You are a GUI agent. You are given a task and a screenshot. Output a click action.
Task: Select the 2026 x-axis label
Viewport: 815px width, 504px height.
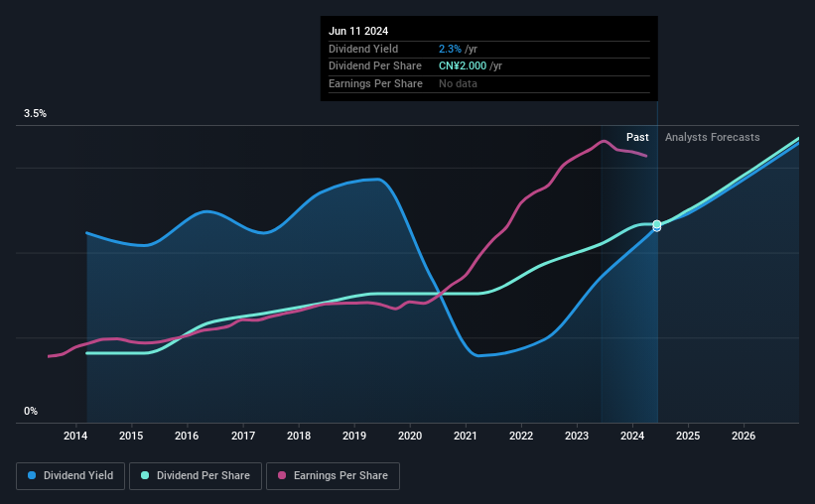(x=744, y=436)
